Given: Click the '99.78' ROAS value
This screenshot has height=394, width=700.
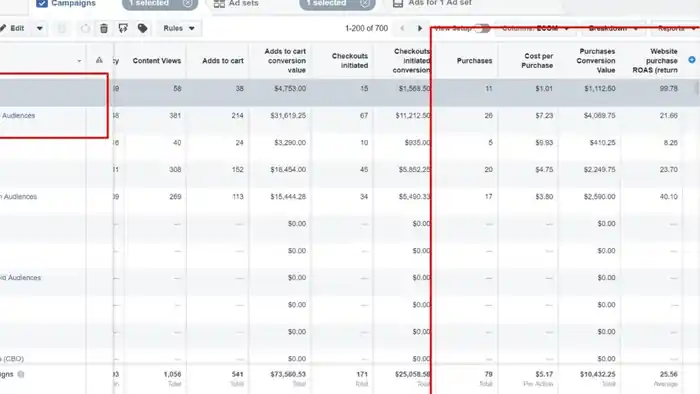Looking at the screenshot, I should point(669,88).
